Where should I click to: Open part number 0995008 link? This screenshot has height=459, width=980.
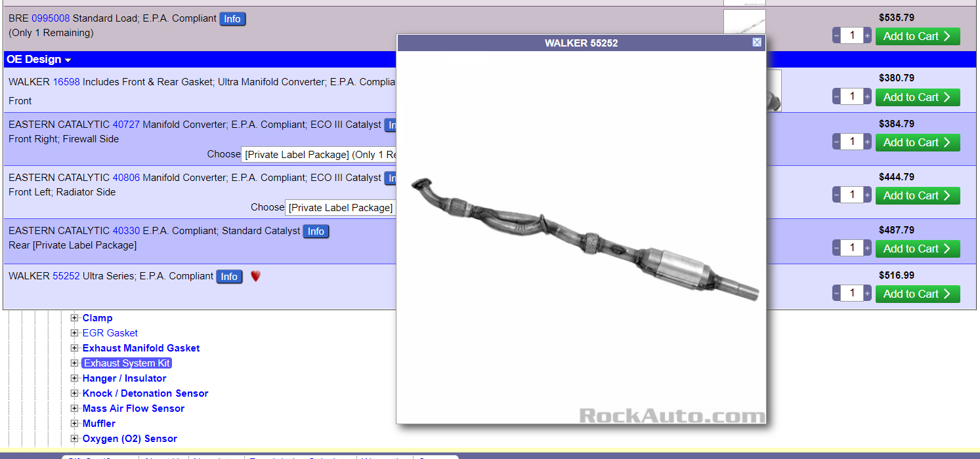pos(51,18)
